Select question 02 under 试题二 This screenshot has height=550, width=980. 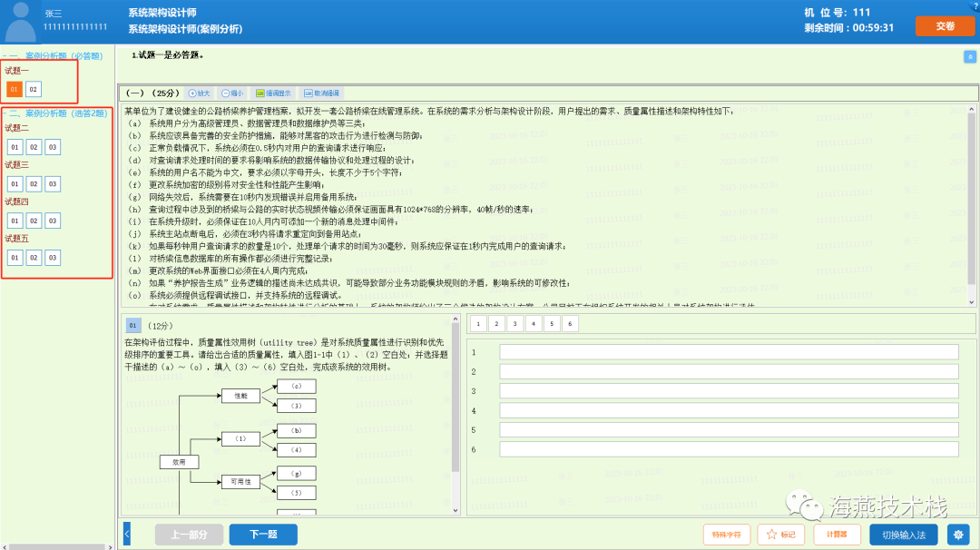[34, 148]
